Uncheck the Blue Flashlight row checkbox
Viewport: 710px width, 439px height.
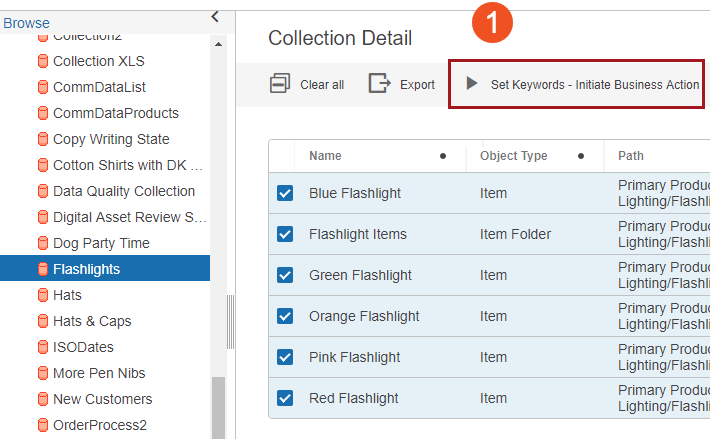[x=285, y=193]
